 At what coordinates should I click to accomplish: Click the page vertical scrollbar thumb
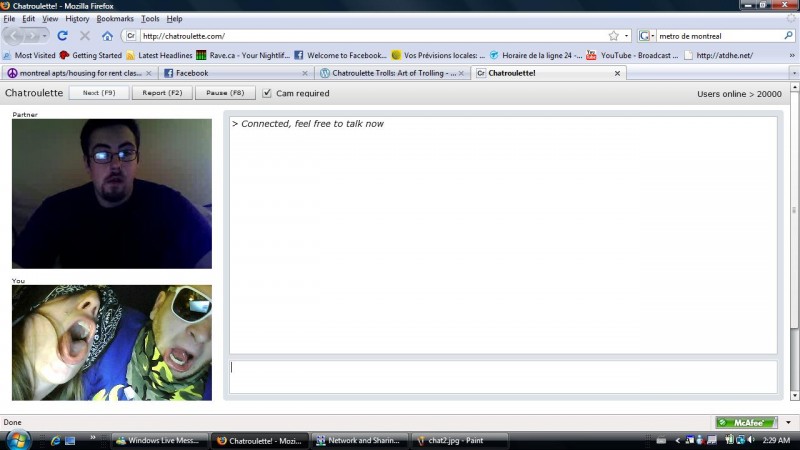click(794, 210)
